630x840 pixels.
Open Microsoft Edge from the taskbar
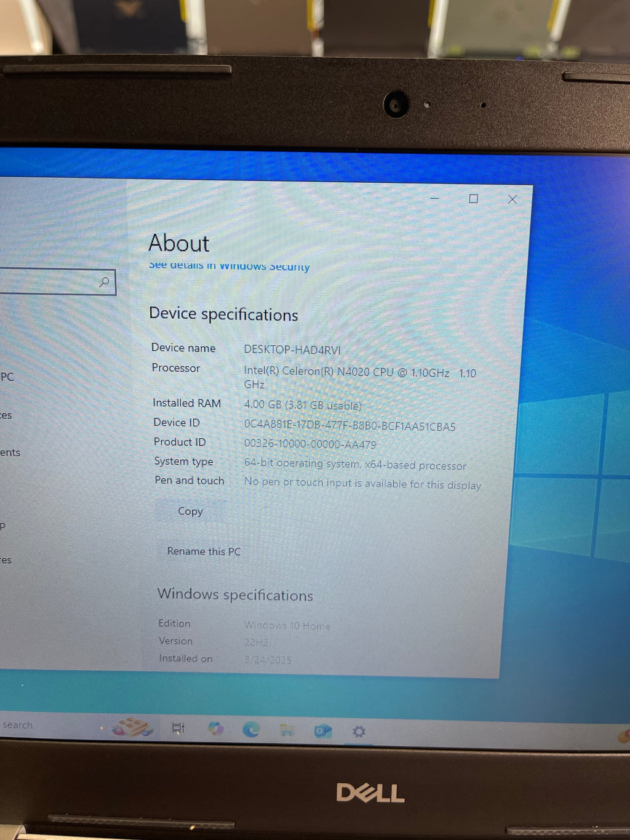251,730
